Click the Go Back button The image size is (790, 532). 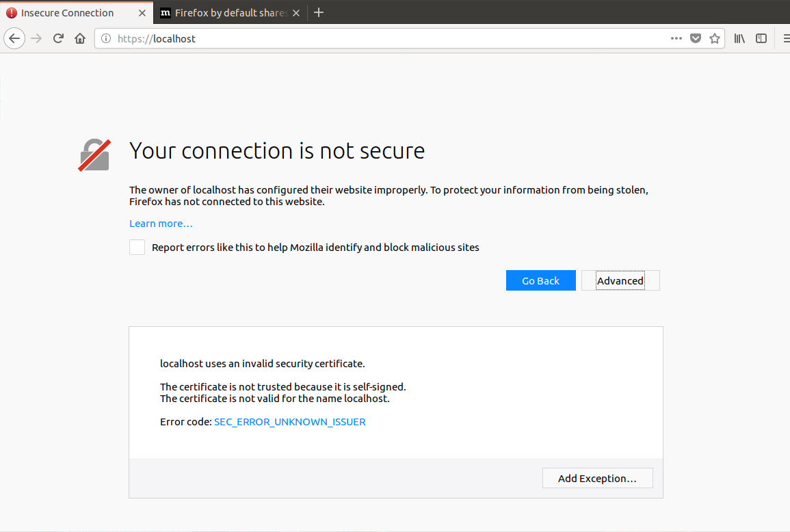pos(540,280)
